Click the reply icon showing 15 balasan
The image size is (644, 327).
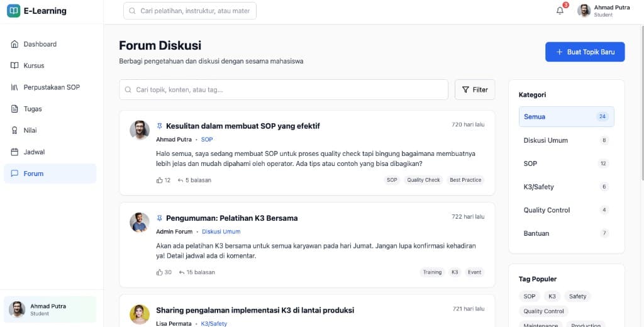click(x=182, y=272)
